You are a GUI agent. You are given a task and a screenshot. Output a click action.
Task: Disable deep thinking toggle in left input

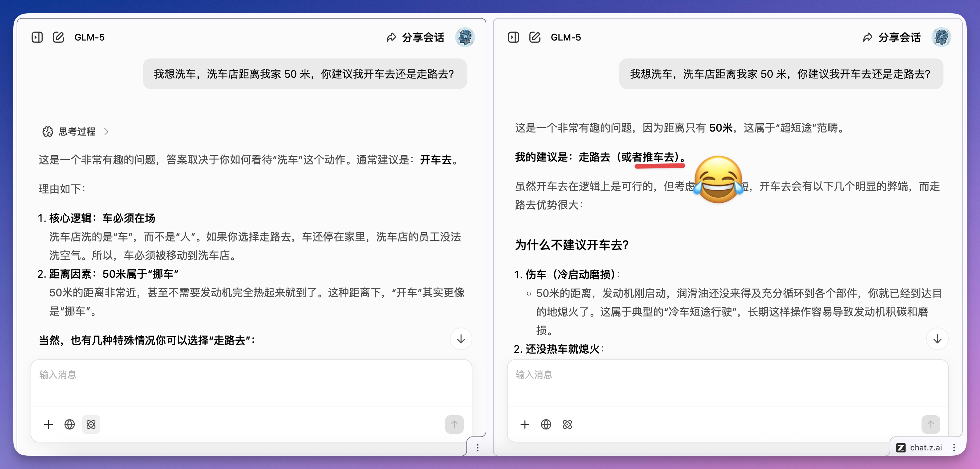(x=91, y=424)
